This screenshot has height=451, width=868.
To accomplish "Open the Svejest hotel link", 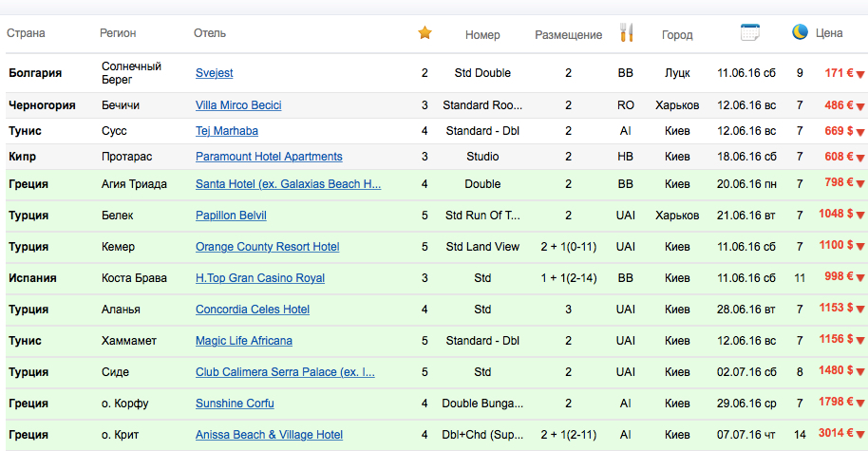I will (215, 73).
